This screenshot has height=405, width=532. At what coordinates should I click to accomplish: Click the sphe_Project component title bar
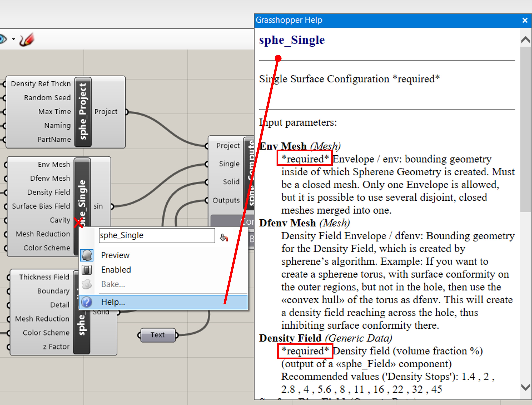click(x=83, y=112)
